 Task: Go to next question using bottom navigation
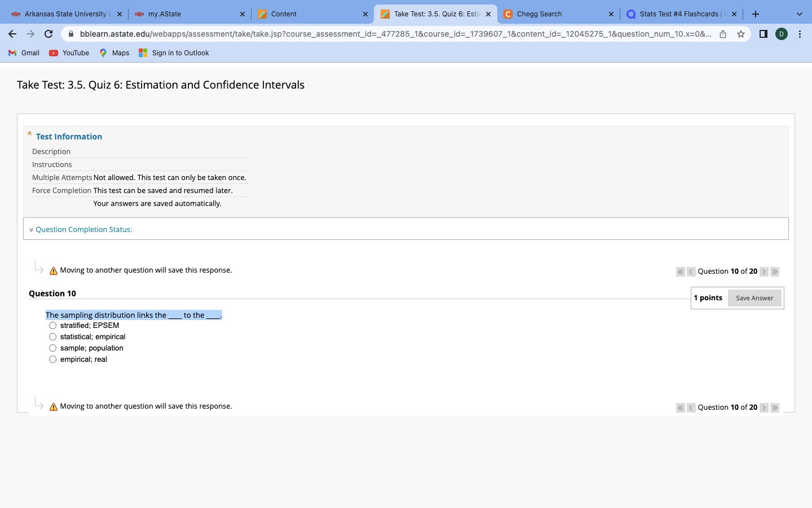[x=764, y=408]
